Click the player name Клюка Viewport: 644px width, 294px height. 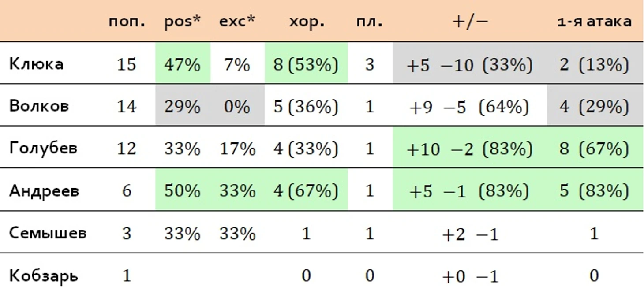(36, 64)
